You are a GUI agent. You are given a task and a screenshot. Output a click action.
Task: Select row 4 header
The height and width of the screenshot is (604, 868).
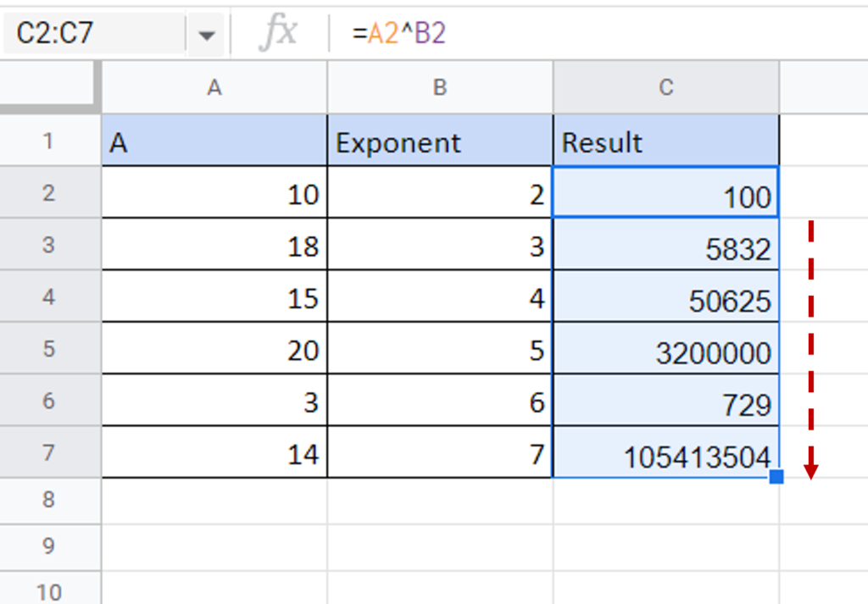48,296
